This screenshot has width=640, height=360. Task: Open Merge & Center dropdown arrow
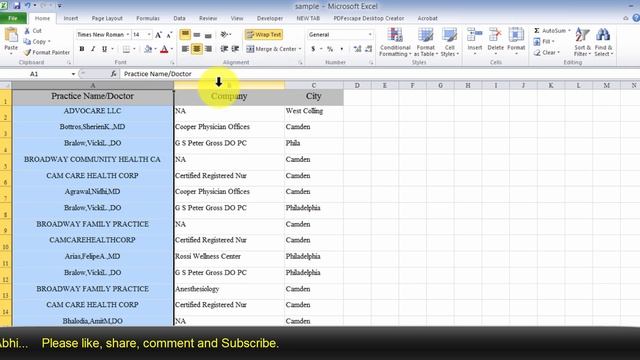click(300, 49)
